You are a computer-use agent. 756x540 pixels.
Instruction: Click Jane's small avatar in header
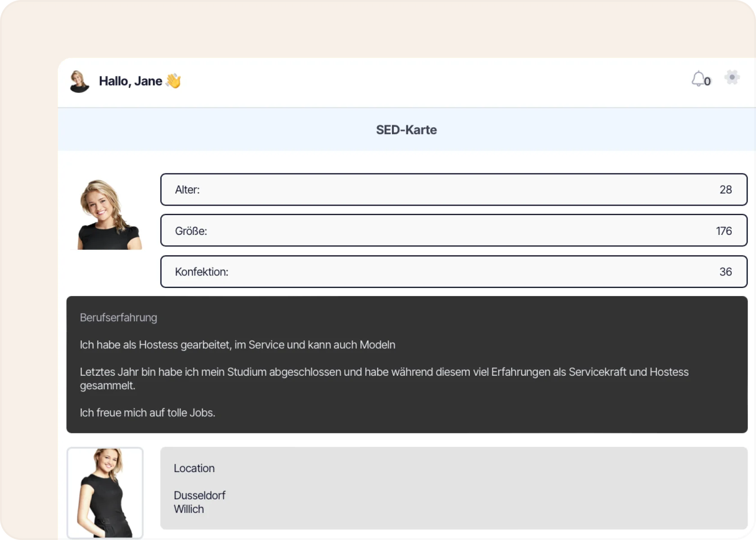(80, 81)
